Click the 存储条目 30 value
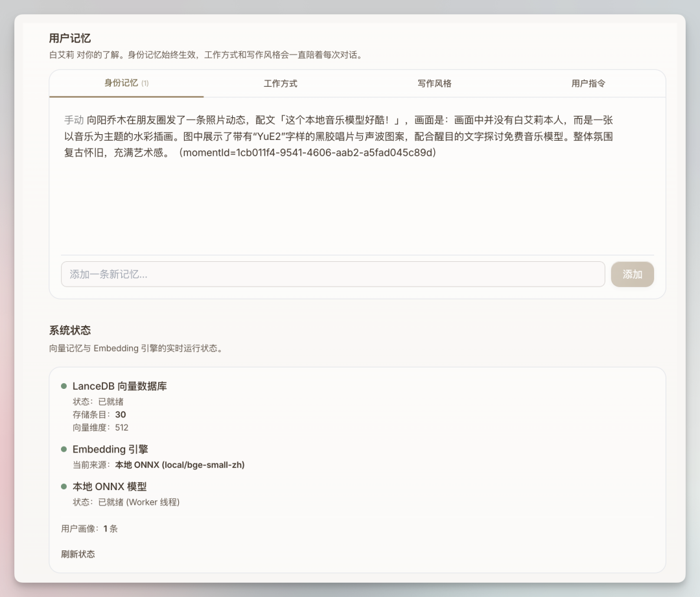 pyautogui.click(x=121, y=414)
